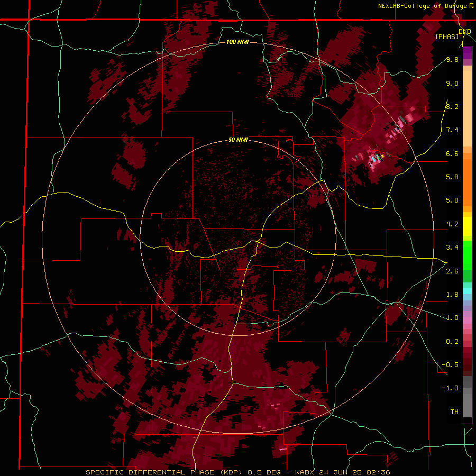Click the [PHAS] legend unit label

(447, 36)
